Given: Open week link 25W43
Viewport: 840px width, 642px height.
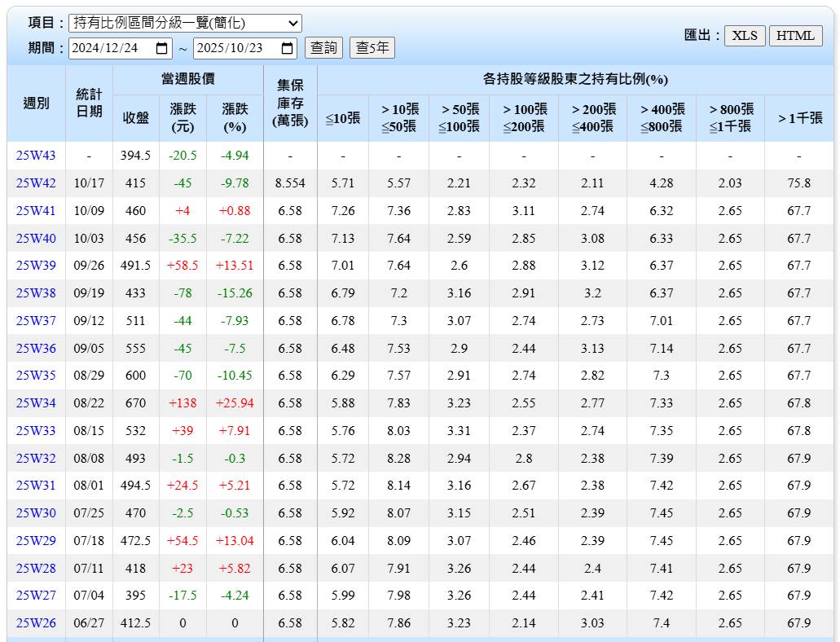Looking at the screenshot, I should pos(36,156).
